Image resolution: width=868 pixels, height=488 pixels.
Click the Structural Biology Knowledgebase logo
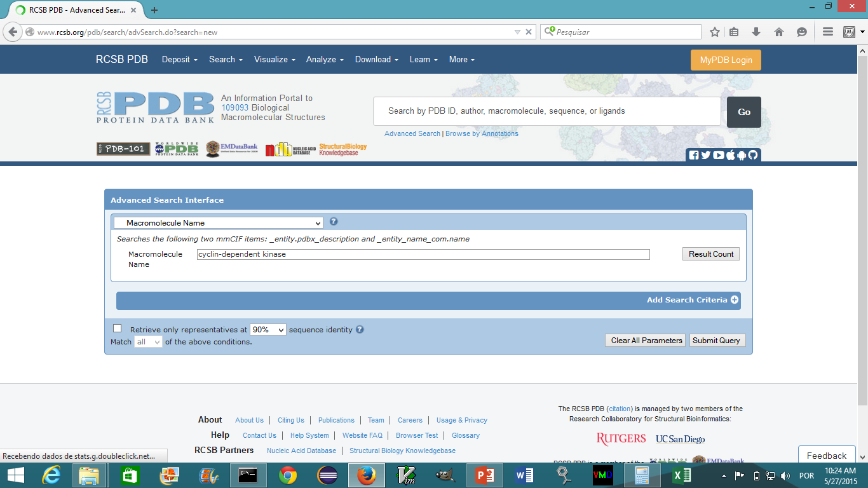pyautogui.click(x=343, y=149)
